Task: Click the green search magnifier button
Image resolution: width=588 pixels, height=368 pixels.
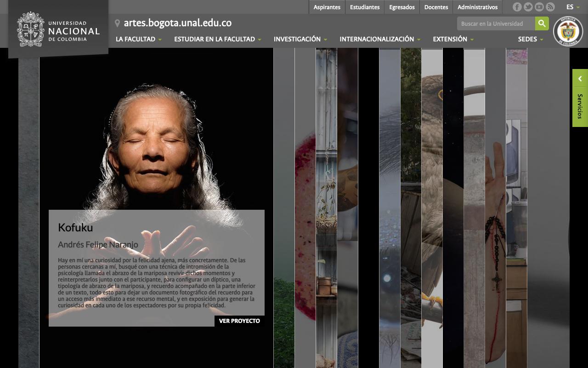Action: 542,23
